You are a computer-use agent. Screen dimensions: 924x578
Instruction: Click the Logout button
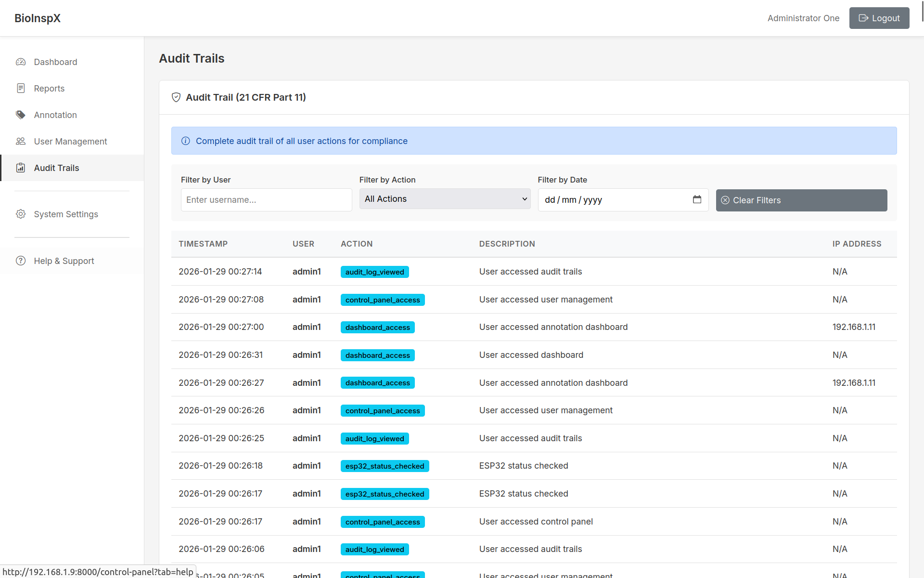point(879,18)
